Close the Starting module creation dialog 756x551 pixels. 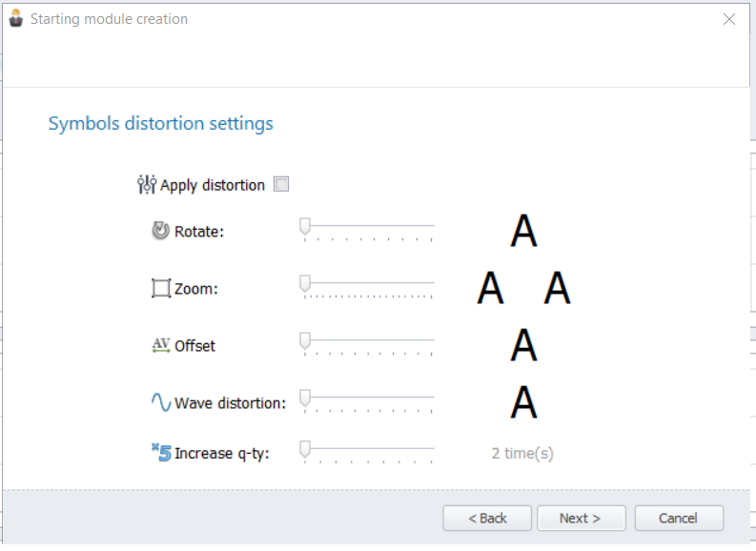(729, 19)
